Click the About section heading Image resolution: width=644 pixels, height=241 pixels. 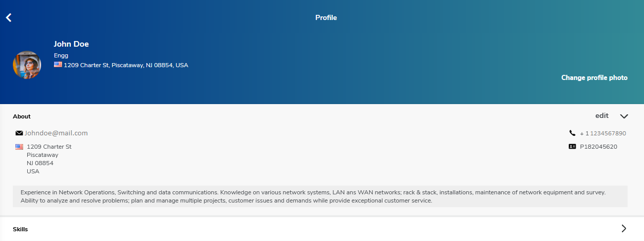tap(22, 116)
